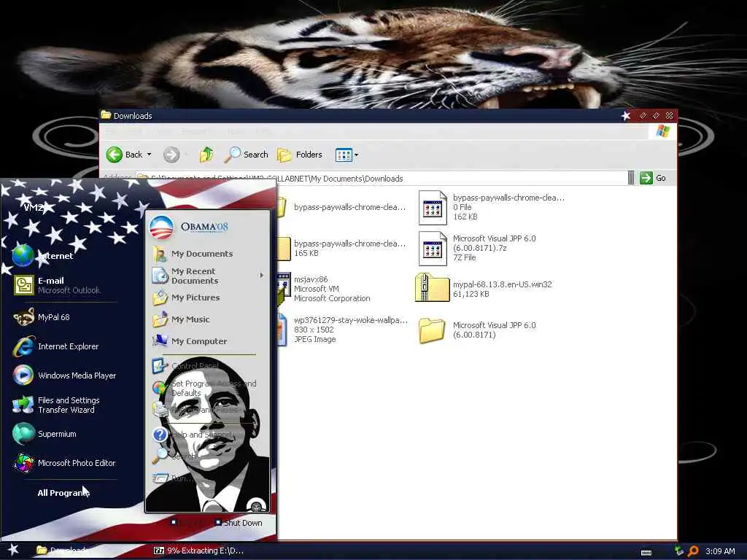Click the green network tray icon
This screenshot has width=747, height=560.
[x=679, y=551]
